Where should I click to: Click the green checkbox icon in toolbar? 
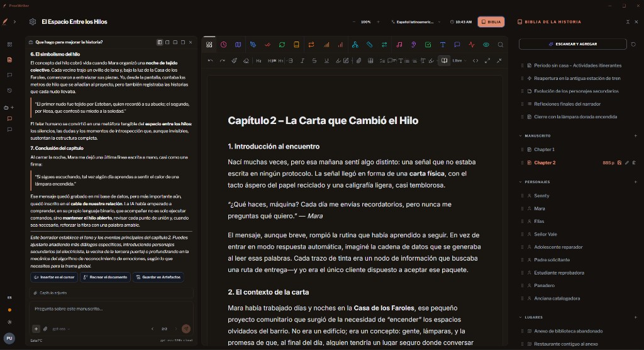click(428, 45)
